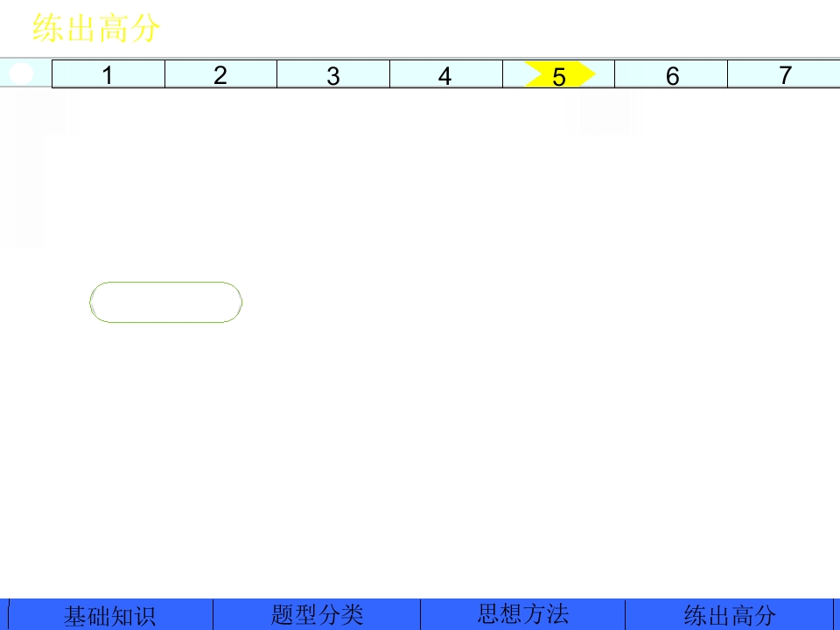Image resolution: width=840 pixels, height=630 pixels.
Task: Click the white circle left of number 1
Action: 21,73
